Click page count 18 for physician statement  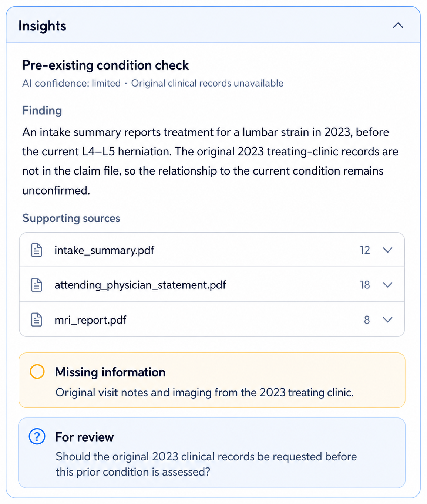(x=365, y=285)
